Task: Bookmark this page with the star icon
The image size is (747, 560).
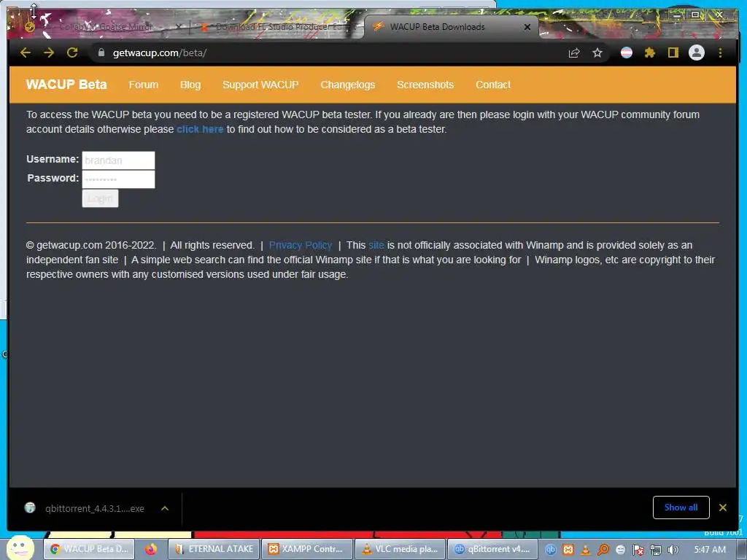Action: (x=597, y=52)
